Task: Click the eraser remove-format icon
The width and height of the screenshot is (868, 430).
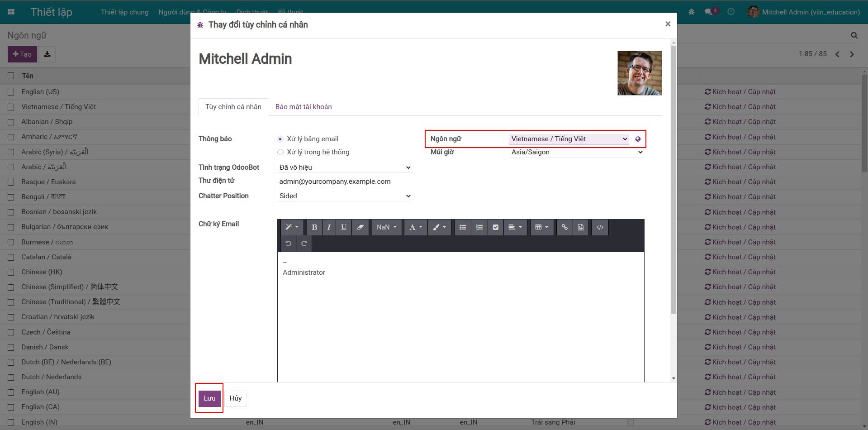Action: 360,227
